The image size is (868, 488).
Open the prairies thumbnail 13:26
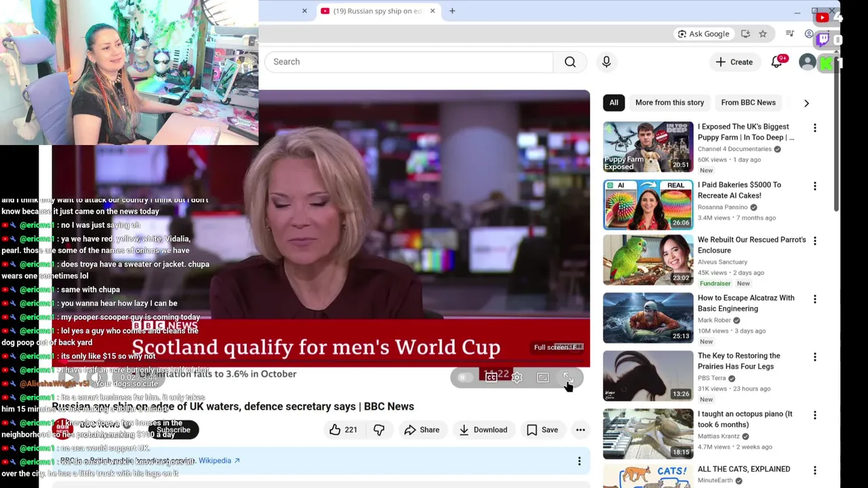(648, 375)
